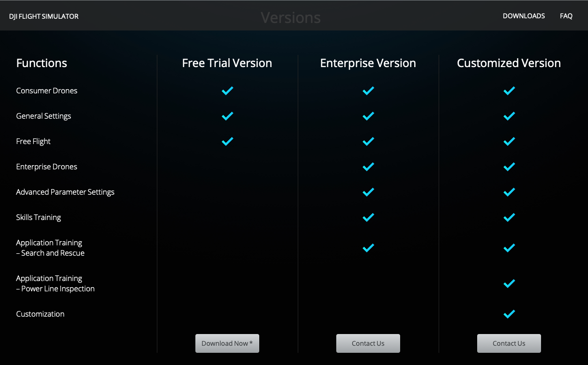Image resolution: width=588 pixels, height=365 pixels.
Task: Click the Power Line Inspection training label
Action: click(55, 283)
